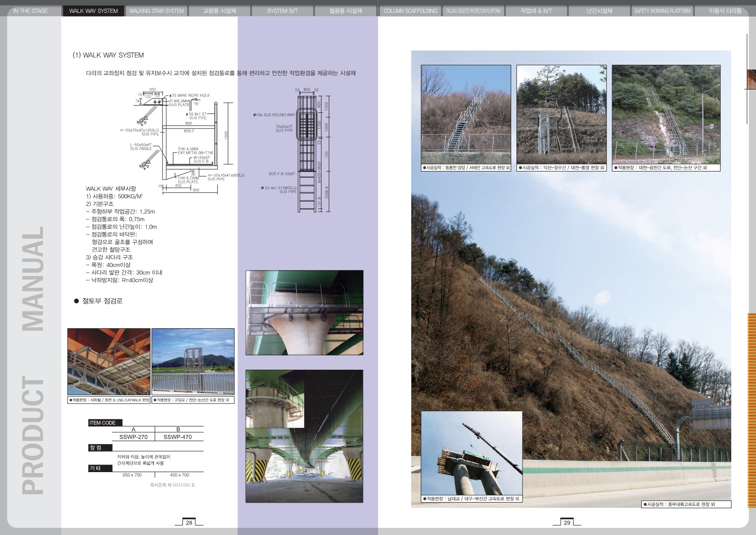Switch to WALKING STAIR SYSTEM tab
This screenshot has width=756, height=535.
pos(156,11)
